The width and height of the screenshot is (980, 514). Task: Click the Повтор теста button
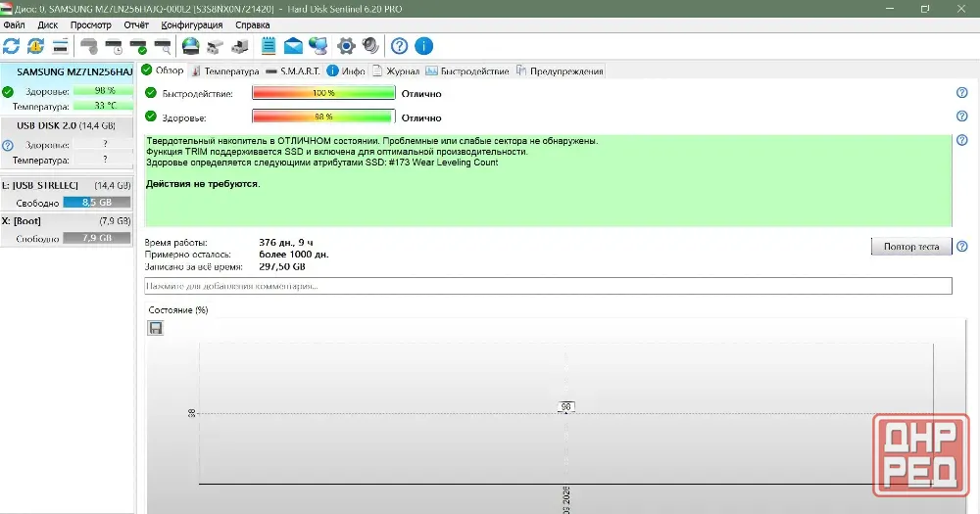911,247
